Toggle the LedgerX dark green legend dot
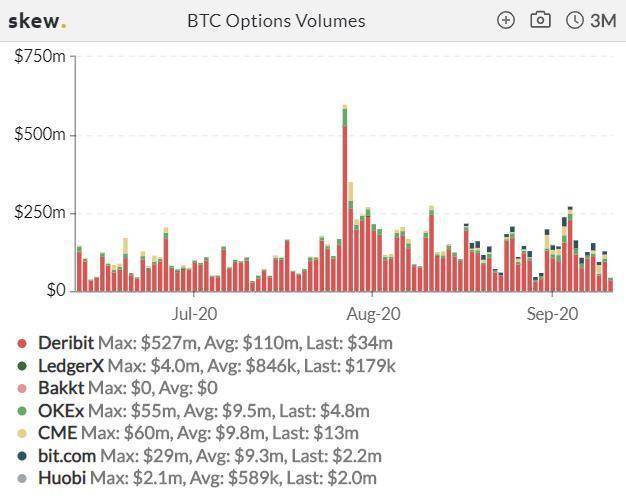Screen dimensions: 626x498 click(22, 366)
